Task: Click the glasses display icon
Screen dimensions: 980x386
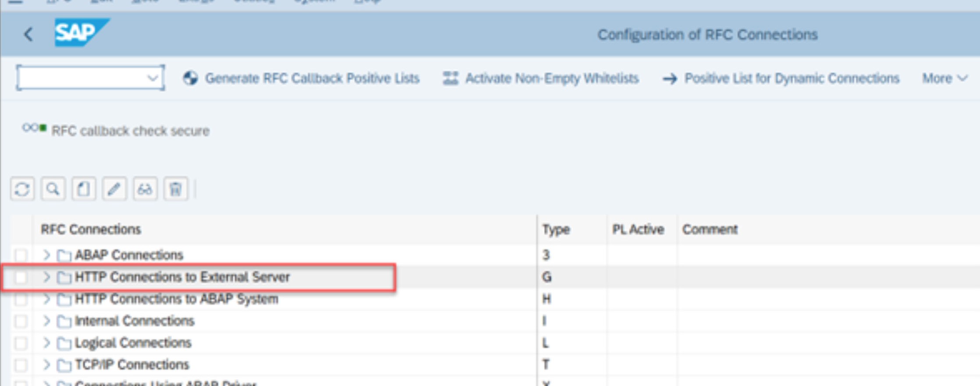Action: pyautogui.click(x=145, y=189)
